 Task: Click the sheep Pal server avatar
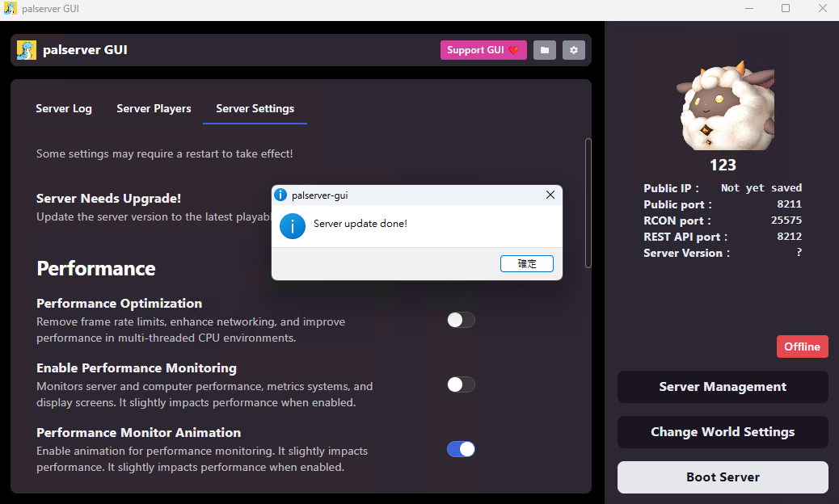[725, 105]
